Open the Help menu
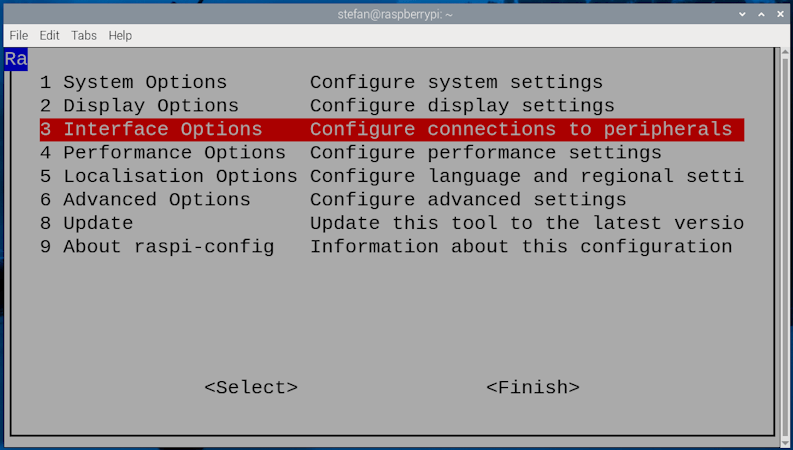 pos(120,35)
